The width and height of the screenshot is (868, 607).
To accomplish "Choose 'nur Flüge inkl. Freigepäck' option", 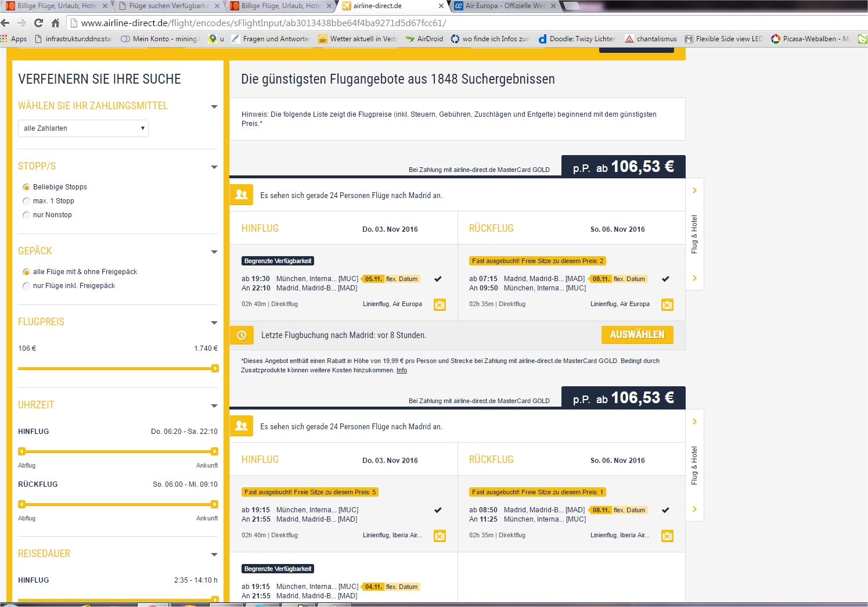I will pyautogui.click(x=26, y=286).
